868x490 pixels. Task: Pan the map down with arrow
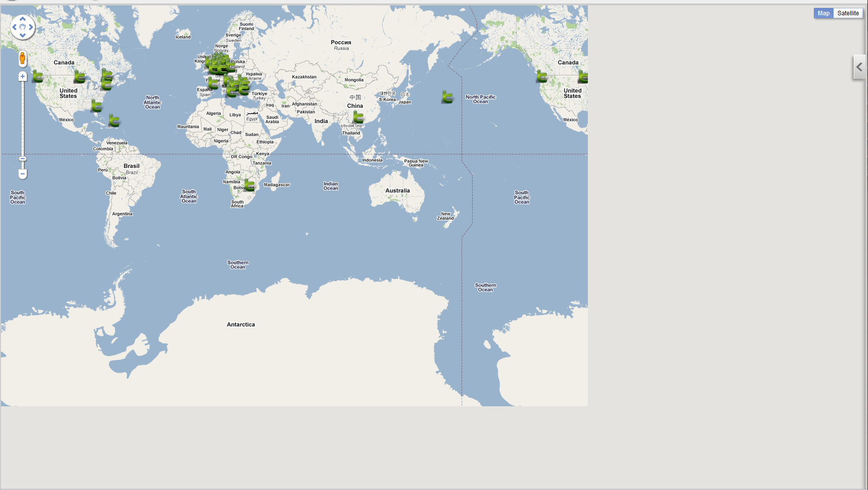pyautogui.click(x=23, y=35)
